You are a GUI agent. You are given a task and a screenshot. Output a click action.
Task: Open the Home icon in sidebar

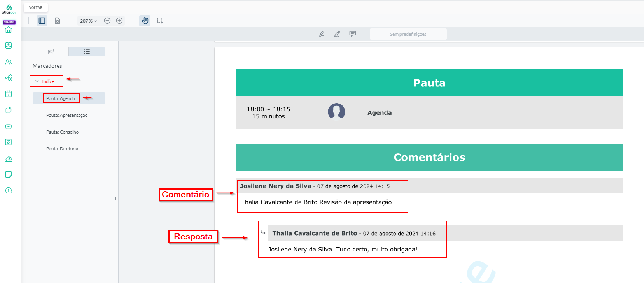[x=9, y=30]
